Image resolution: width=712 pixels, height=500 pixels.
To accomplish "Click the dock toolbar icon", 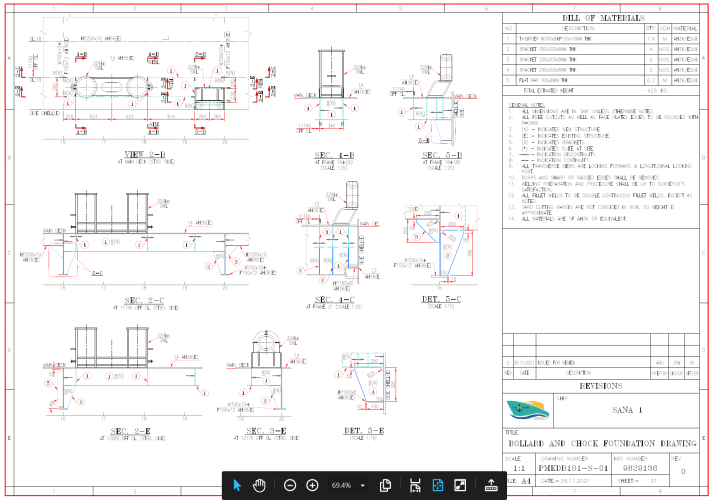I will coord(491,485).
